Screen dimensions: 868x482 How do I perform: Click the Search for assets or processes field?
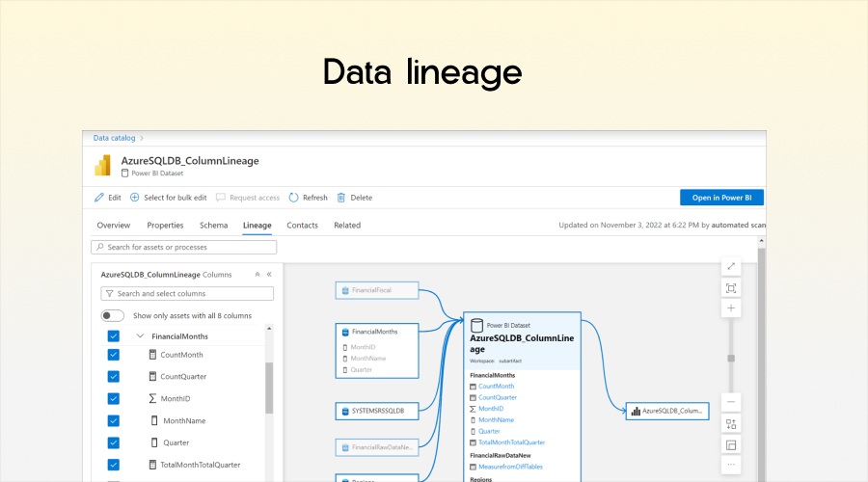coord(184,247)
